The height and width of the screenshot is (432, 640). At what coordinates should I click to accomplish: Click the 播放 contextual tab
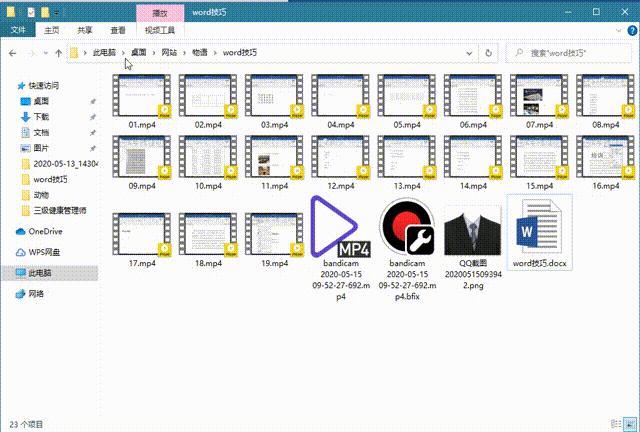pyautogui.click(x=160, y=13)
